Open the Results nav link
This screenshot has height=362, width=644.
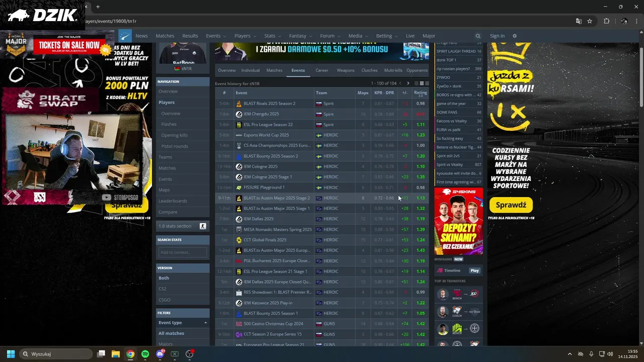coord(190,36)
